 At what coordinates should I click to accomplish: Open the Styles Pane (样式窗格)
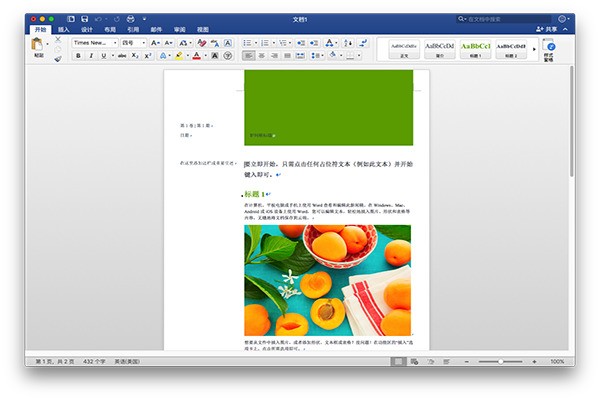point(551,50)
